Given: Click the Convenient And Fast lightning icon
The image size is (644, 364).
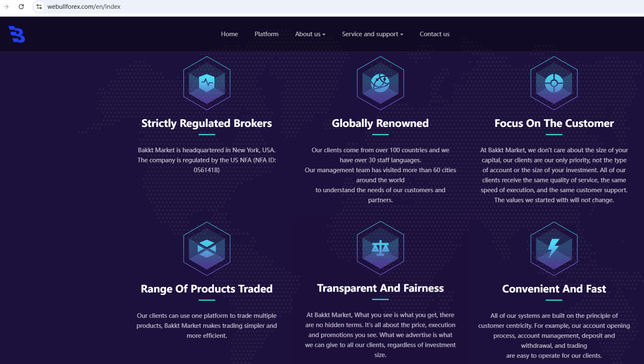Looking at the screenshot, I should [554, 249].
